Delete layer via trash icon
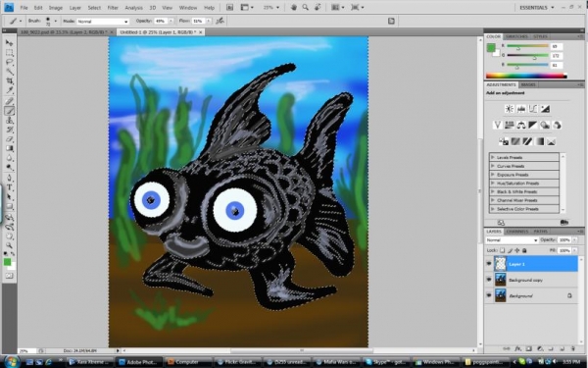This screenshot has height=368, width=588. point(573,348)
